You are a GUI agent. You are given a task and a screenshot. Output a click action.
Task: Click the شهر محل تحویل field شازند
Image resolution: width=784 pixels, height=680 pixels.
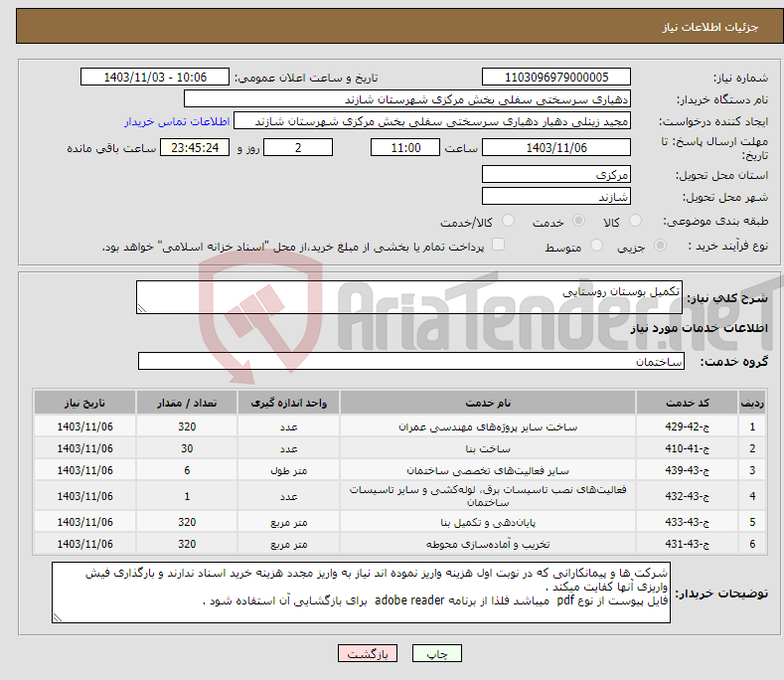pos(556,196)
